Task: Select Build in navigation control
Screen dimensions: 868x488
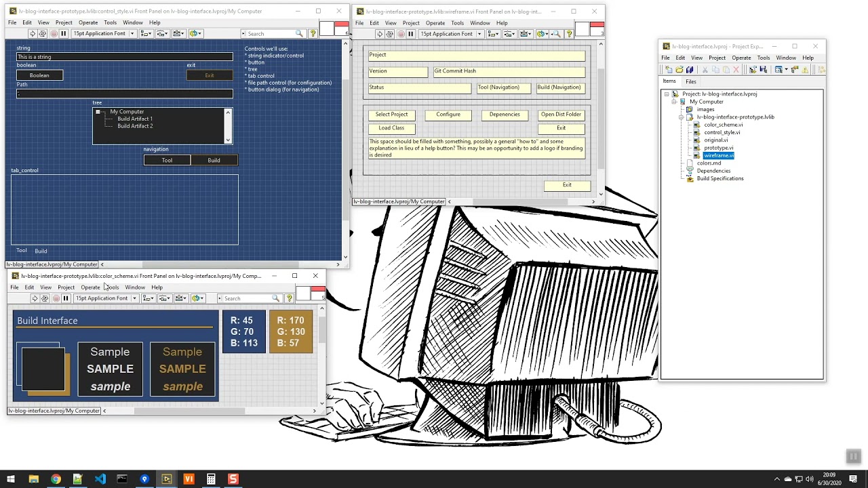Action: [214, 161]
